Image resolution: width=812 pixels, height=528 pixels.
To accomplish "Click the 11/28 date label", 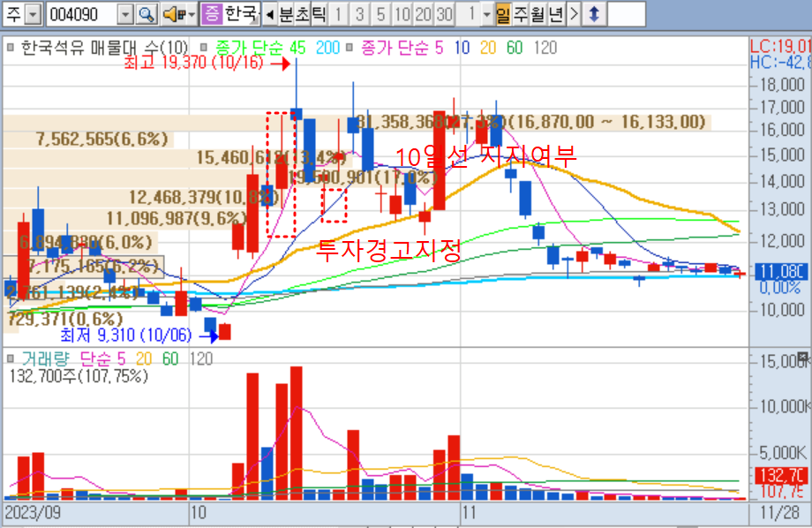I will point(779,513).
